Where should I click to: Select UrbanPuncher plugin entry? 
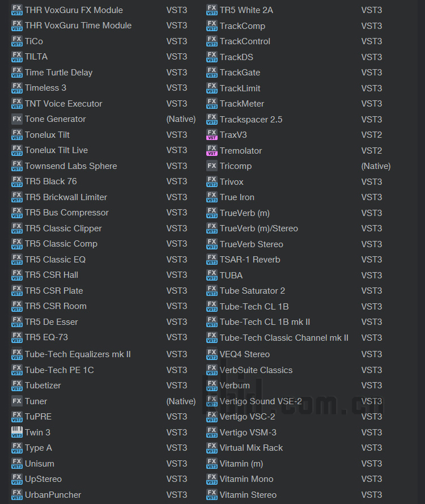pos(53,495)
